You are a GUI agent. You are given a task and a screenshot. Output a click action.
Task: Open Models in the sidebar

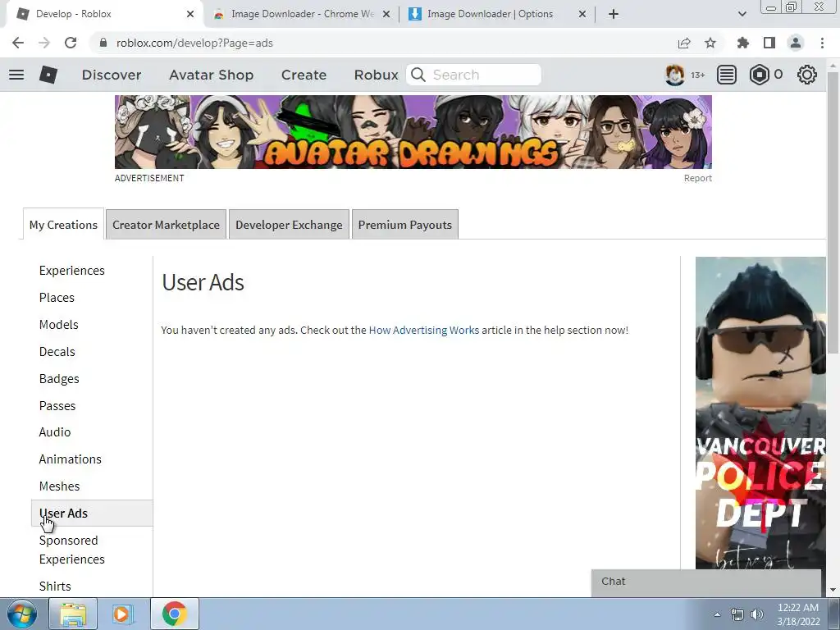pyautogui.click(x=58, y=325)
